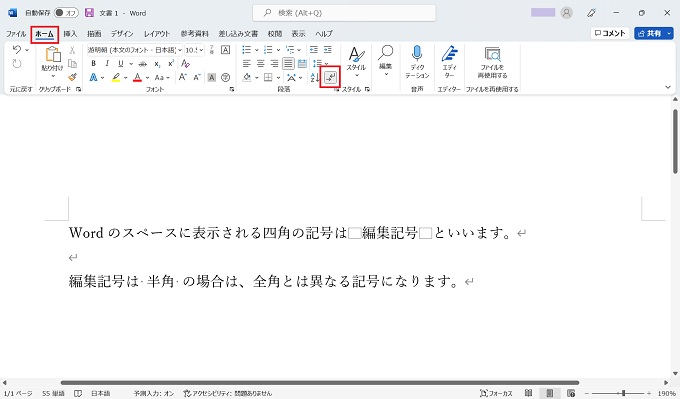
Task: Toggle Justify alignment button
Action: pos(288,64)
